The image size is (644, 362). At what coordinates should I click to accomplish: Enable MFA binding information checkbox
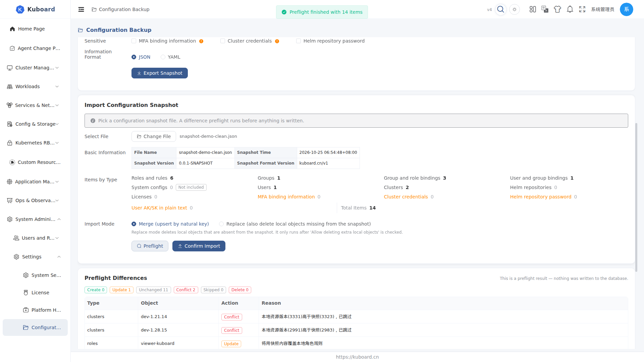point(134,41)
